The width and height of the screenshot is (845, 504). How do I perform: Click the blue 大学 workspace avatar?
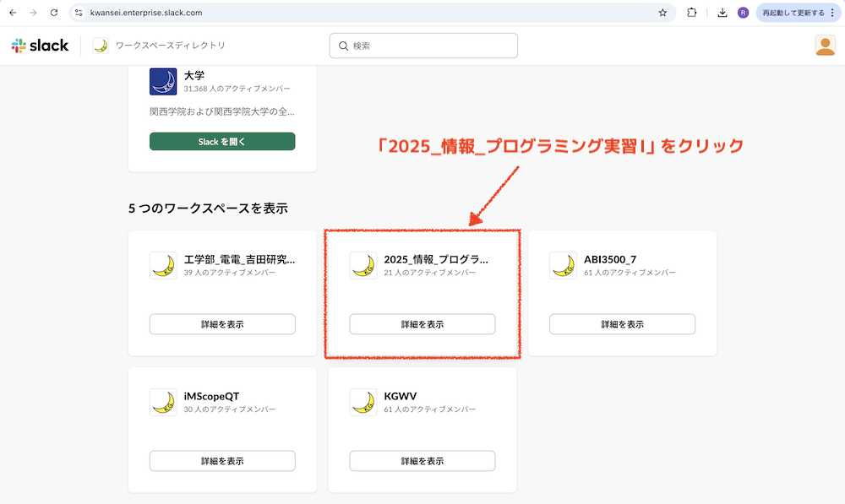(x=162, y=83)
